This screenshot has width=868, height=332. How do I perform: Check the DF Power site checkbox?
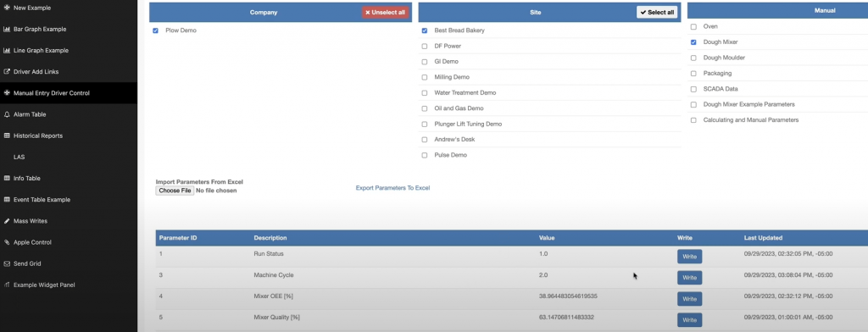pos(425,47)
